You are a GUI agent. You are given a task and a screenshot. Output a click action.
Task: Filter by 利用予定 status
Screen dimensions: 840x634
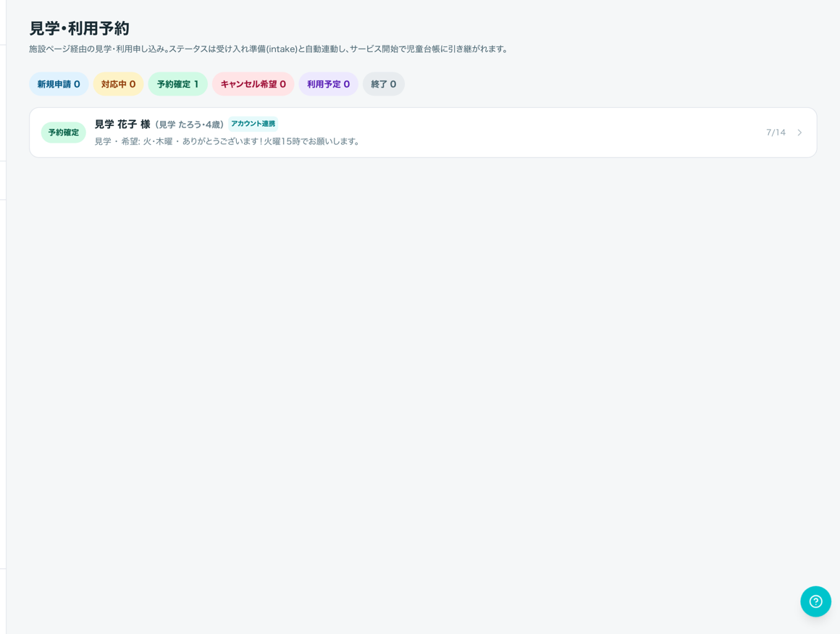pyautogui.click(x=328, y=84)
